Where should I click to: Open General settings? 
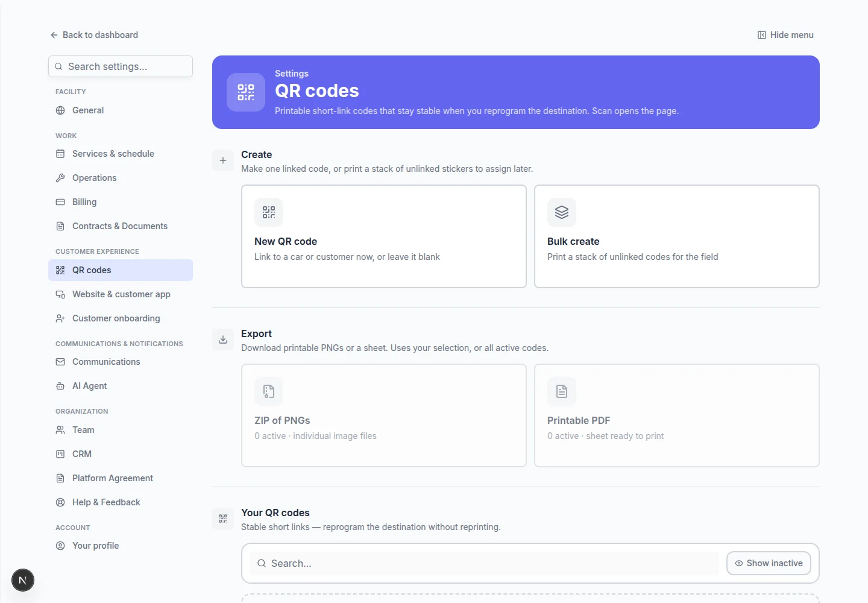pyautogui.click(x=121, y=110)
